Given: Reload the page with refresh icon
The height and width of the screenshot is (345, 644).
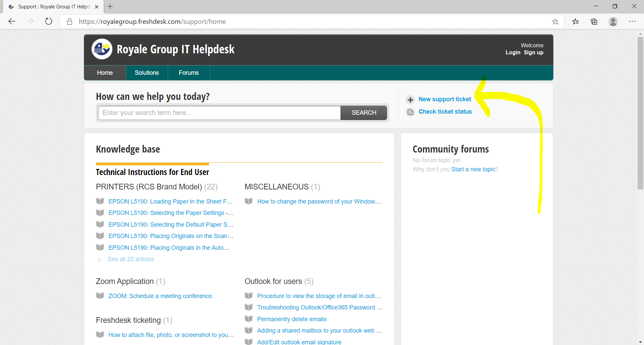Looking at the screenshot, I should [49, 21].
